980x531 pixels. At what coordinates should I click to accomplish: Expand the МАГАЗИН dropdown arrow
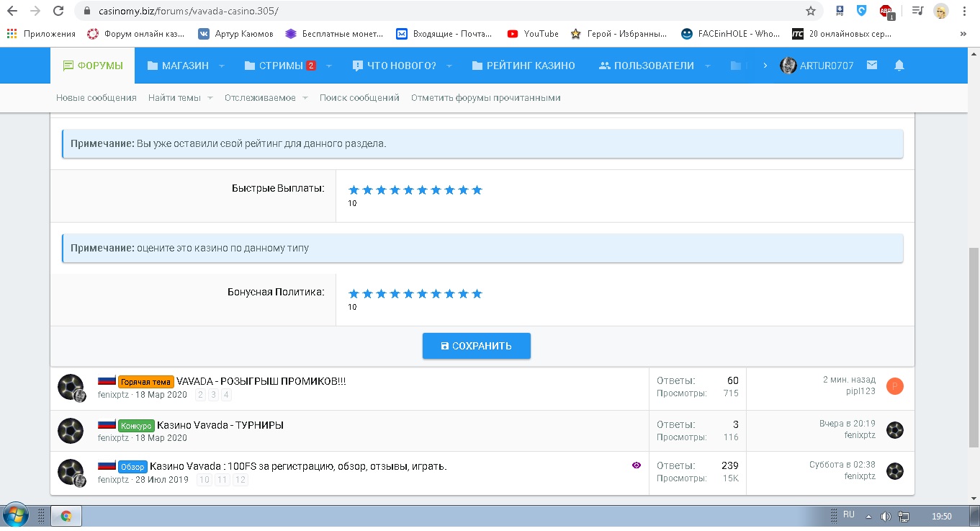pyautogui.click(x=222, y=66)
